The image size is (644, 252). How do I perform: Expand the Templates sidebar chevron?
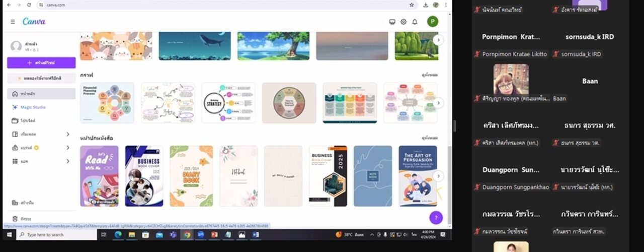point(68,134)
